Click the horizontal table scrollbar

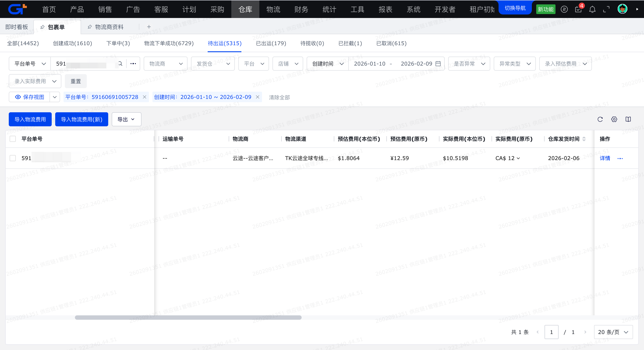pyautogui.click(x=188, y=318)
